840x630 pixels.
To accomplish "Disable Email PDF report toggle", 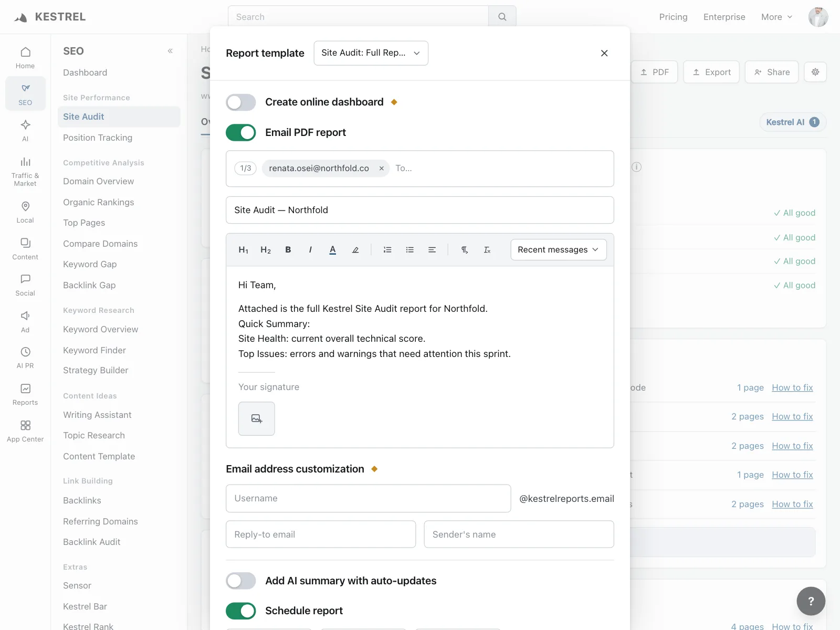I will click(x=241, y=133).
